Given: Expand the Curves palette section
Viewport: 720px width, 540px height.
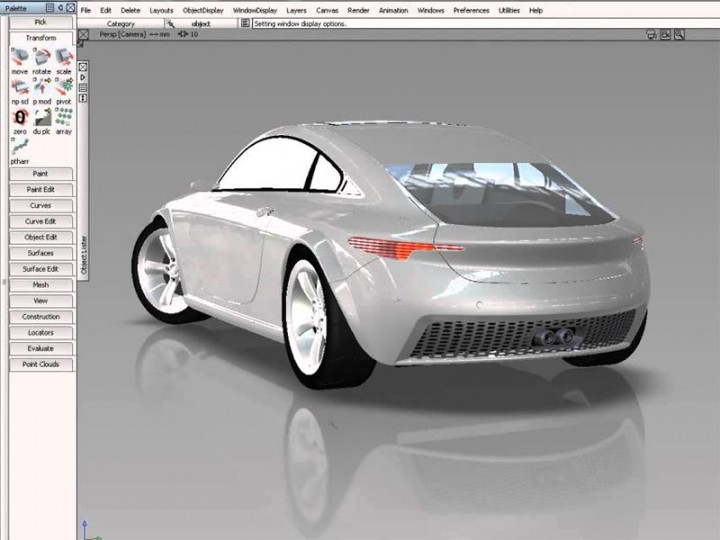Looking at the screenshot, I should (41, 205).
